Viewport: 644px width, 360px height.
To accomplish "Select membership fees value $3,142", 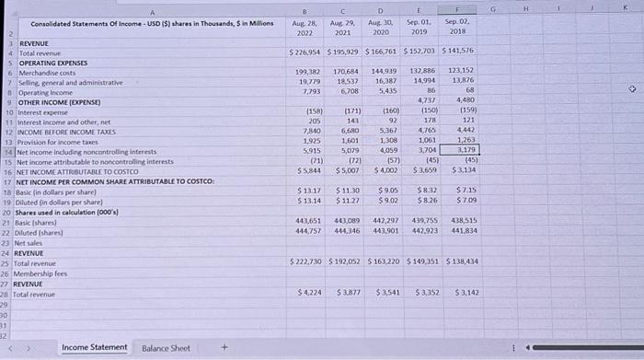I will click(x=466, y=293).
